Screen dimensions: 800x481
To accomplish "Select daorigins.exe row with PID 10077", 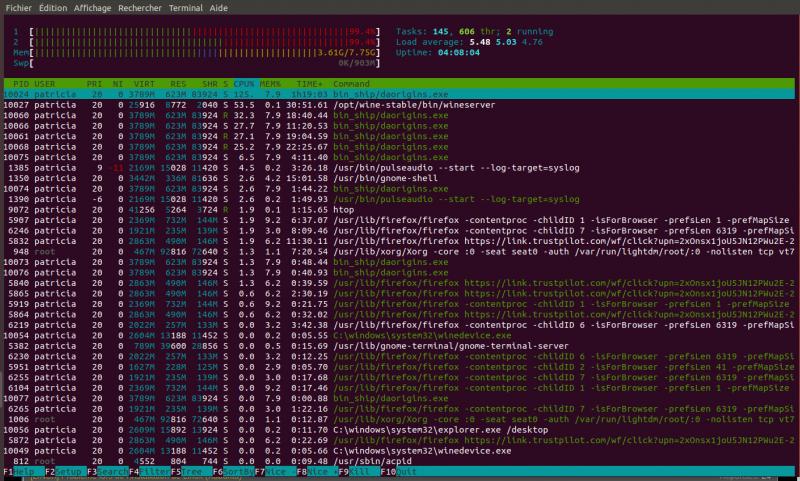I will pyautogui.click(x=399, y=398).
